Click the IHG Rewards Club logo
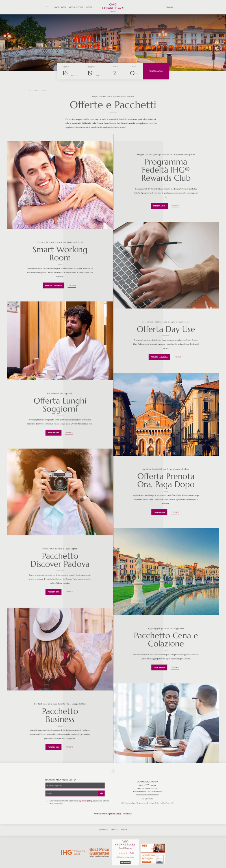Image resolution: width=226 pixels, height=868 pixels. point(73,852)
